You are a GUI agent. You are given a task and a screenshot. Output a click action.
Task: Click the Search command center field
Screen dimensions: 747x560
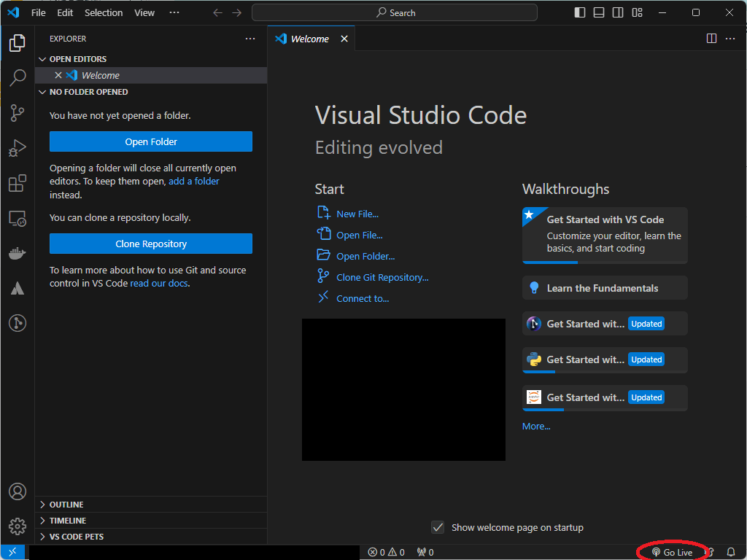395,13
